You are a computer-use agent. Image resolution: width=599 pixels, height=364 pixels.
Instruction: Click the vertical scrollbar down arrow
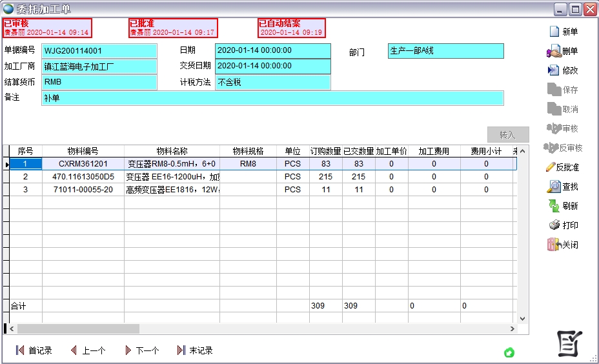(x=522, y=318)
